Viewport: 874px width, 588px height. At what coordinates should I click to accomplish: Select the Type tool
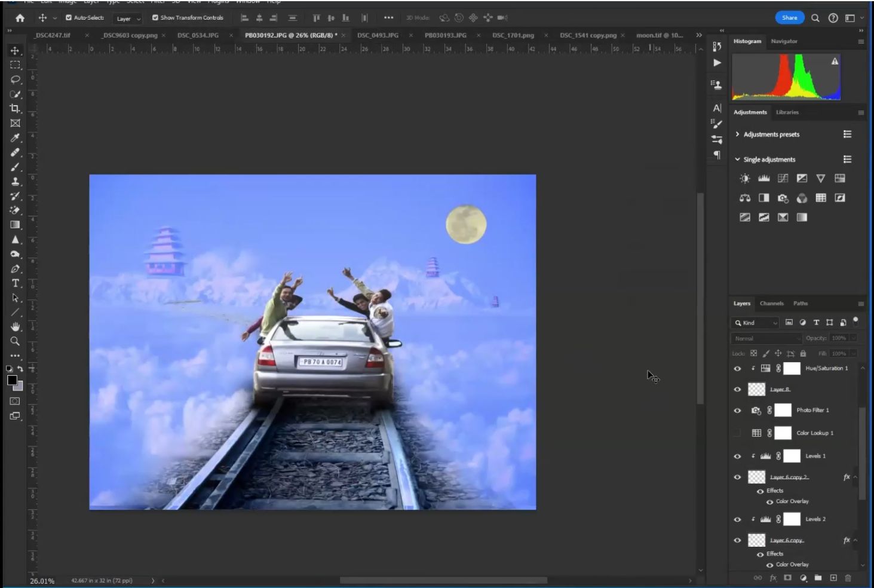click(15, 283)
